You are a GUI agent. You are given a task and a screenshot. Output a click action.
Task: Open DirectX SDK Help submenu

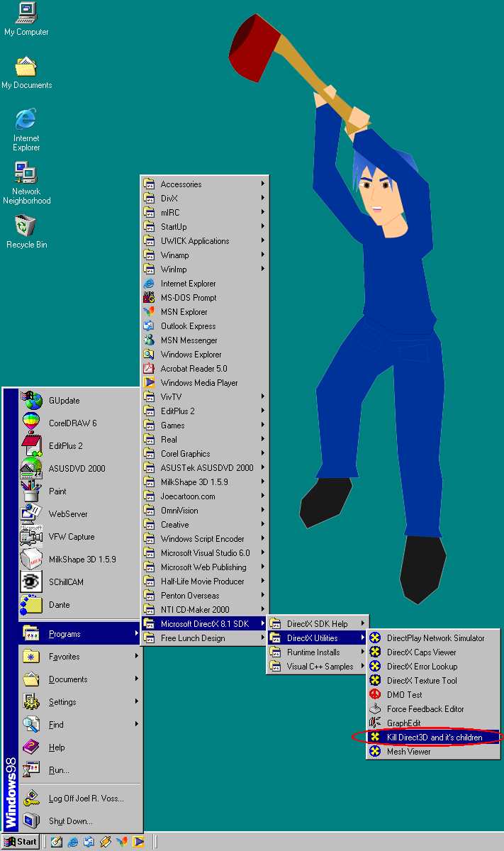click(x=318, y=624)
